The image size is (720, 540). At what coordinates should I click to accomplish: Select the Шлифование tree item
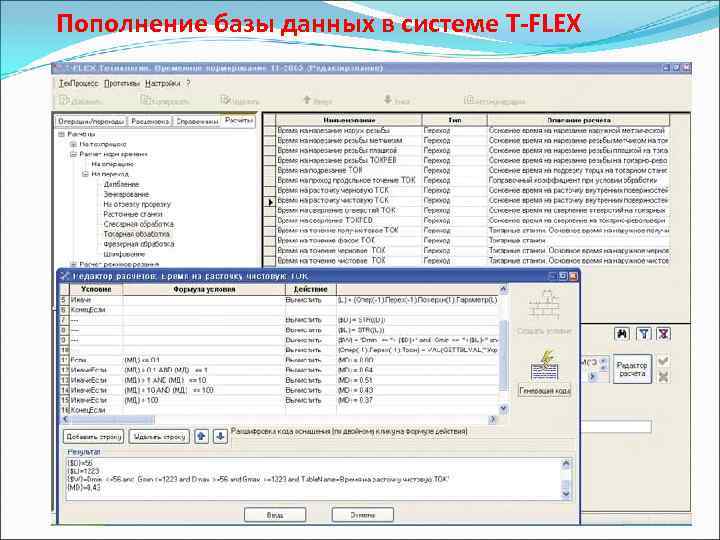tap(124, 254)
